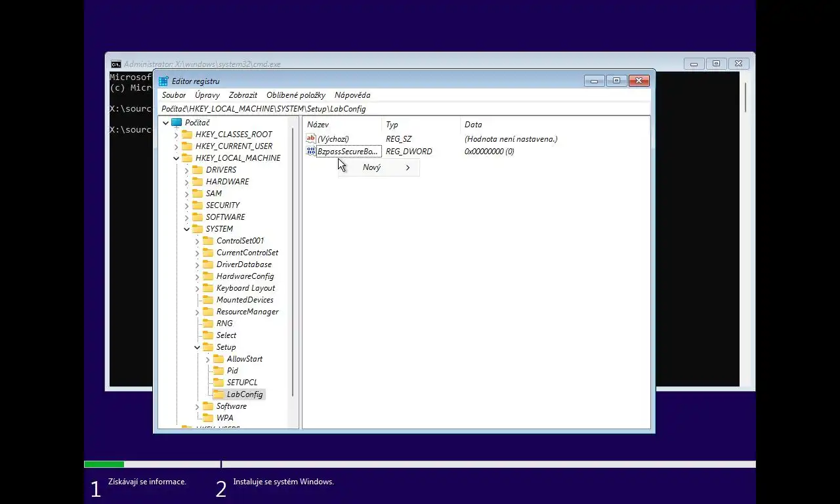Image resolution: width=840 pixels, height=504 pixels.
Task: Click the Editor registru title icon
Action: (x=163, y=81)
